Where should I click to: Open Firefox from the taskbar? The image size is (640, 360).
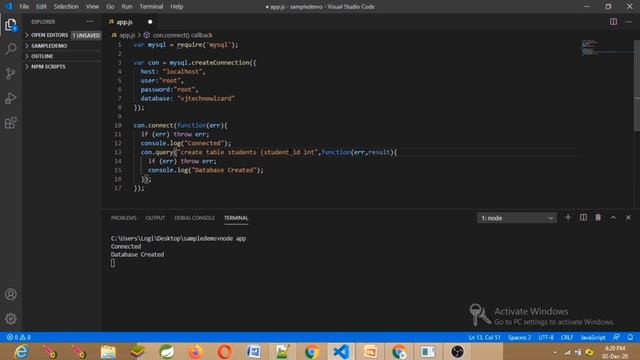(x=196, y=352)
